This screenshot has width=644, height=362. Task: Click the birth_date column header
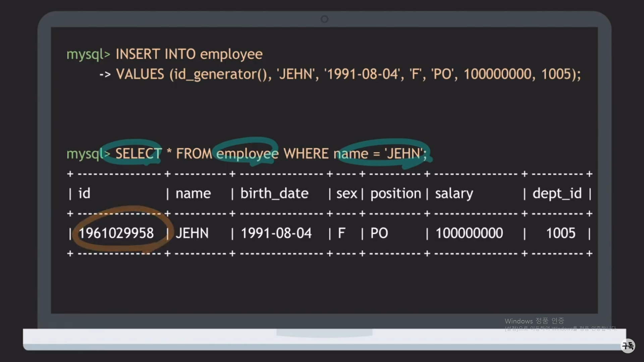(x=274, y=193)
